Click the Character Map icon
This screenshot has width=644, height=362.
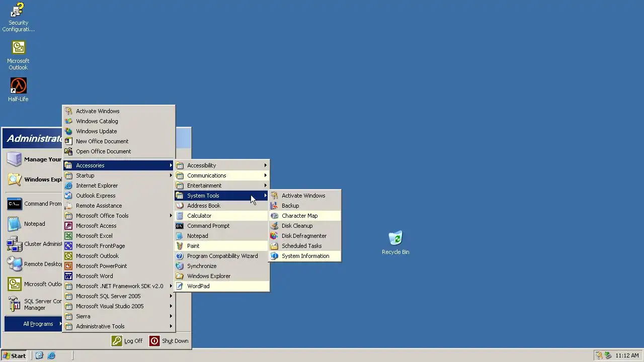click(274, 216)
